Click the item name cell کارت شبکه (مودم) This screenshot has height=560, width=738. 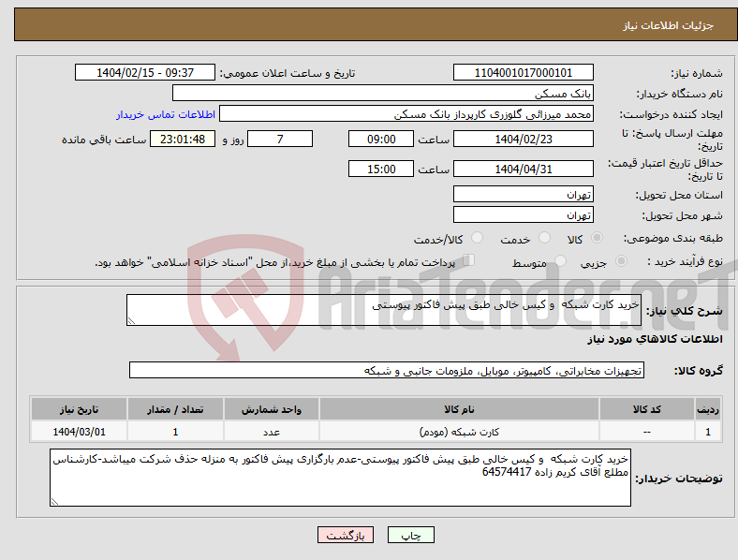459,432
